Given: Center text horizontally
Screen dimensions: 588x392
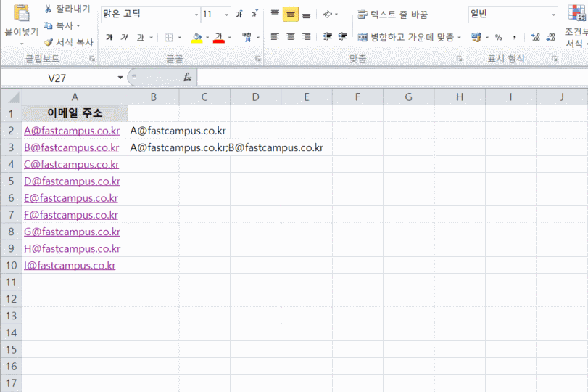Looking at the screenshot, I should coord(291,37).
